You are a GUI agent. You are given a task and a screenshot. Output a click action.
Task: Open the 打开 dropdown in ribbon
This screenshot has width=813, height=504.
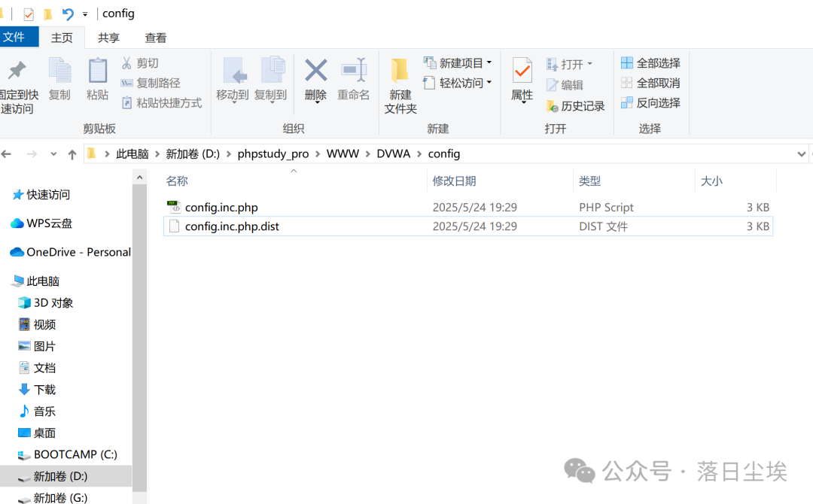(x=569, y=64)
